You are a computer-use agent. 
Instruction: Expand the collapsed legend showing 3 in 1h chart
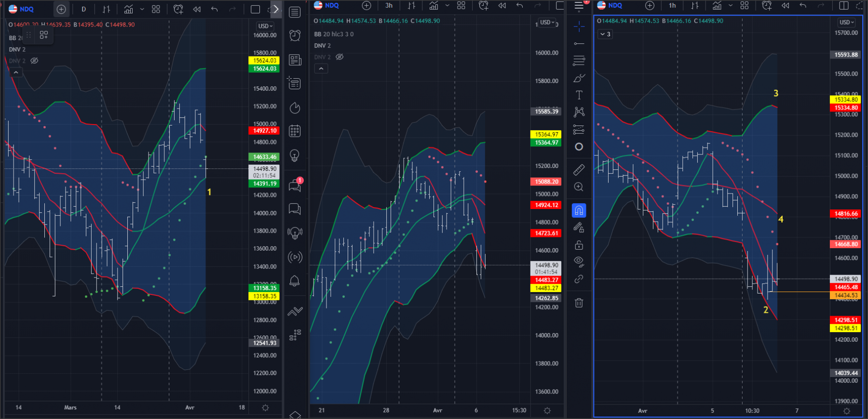point(605,34)
